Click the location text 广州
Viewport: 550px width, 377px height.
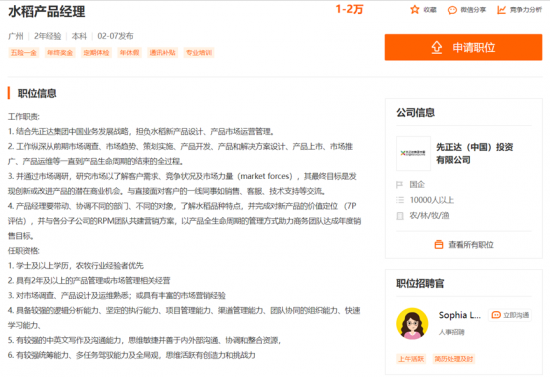coord(16,36)
